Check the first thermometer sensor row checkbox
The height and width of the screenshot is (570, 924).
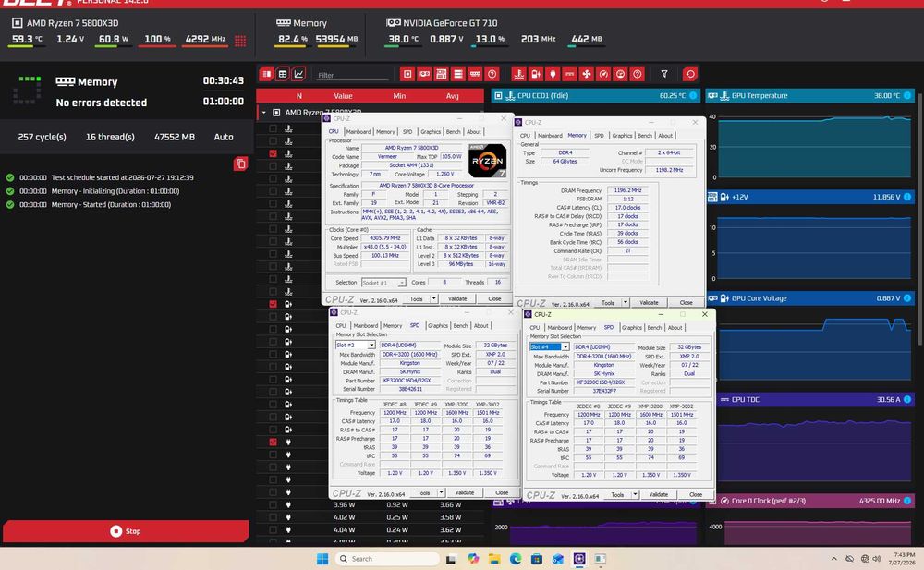(x=273, y=128)
